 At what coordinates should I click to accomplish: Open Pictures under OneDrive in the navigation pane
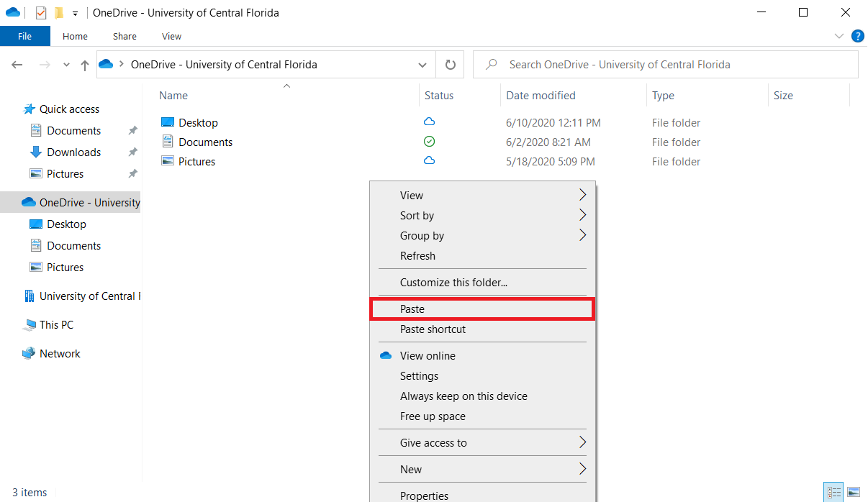coord(65,268)
